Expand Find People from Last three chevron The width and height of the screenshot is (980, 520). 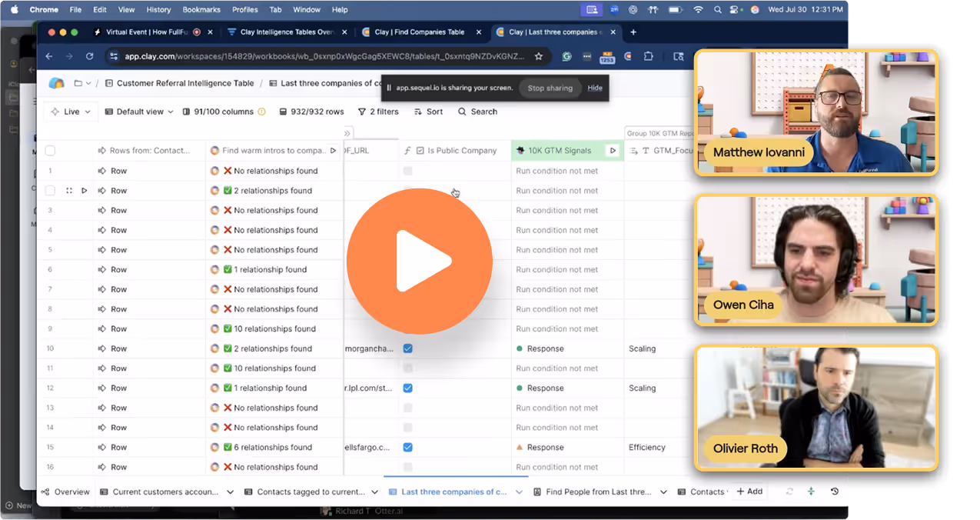[x=663, y=492]
